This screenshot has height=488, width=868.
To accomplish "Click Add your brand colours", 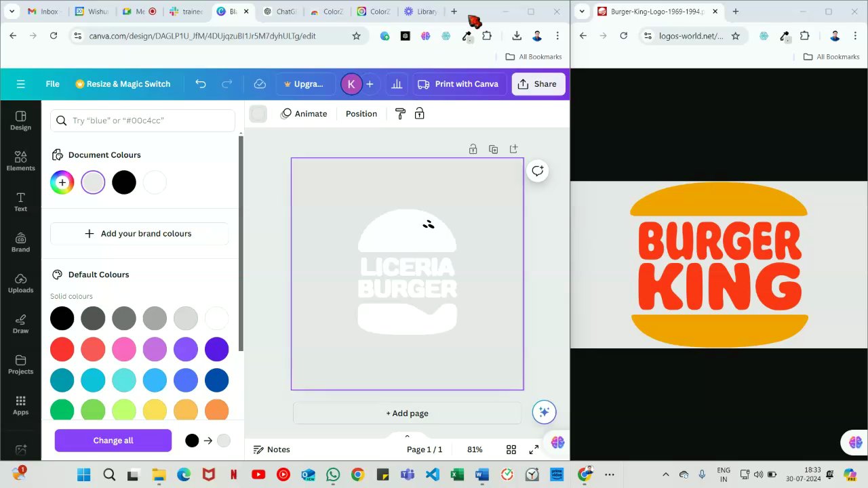I will pos(139,233).
